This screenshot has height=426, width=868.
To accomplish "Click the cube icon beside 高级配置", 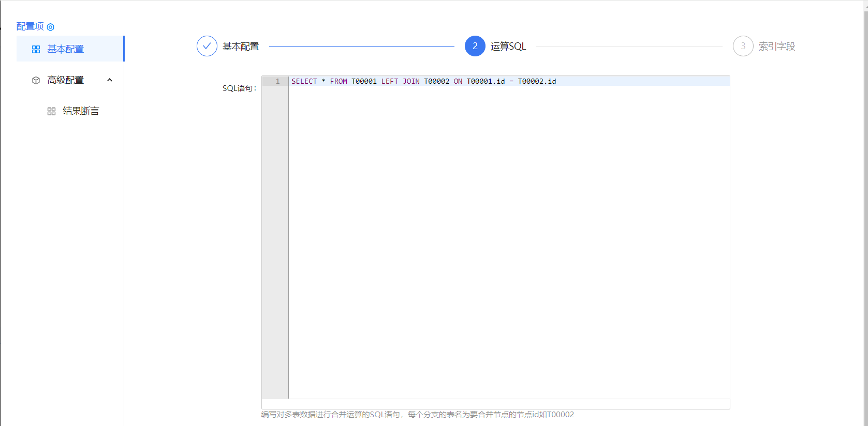I will coord(36,80).
